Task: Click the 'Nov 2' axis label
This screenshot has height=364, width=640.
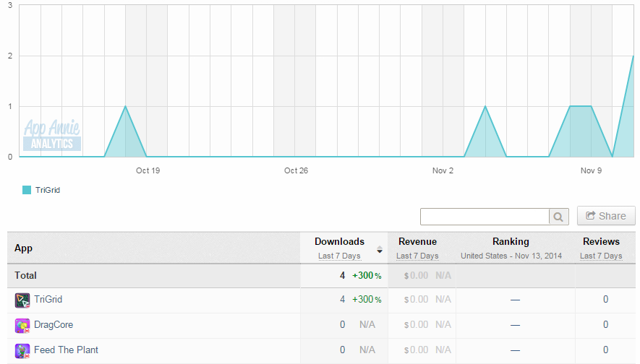Action: (x=443, y=170)
